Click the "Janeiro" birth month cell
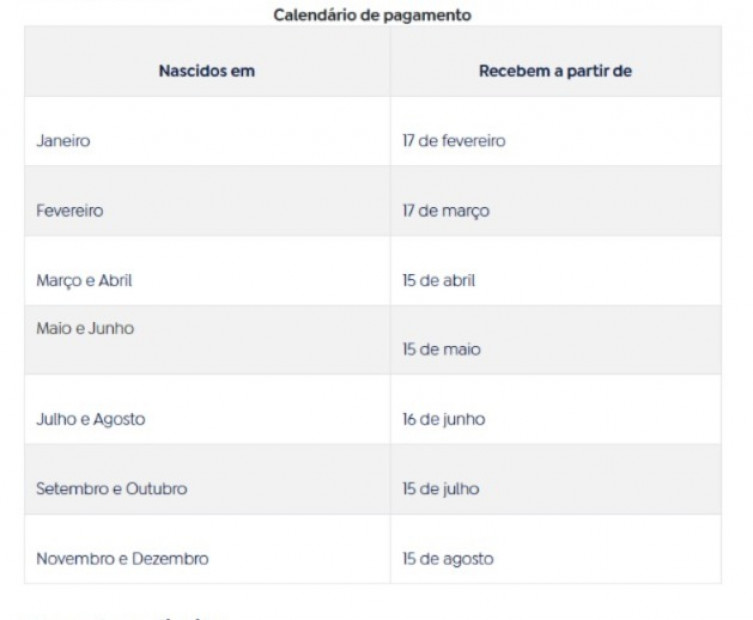This screenshot has width=753, height=620. pos(64,142)
